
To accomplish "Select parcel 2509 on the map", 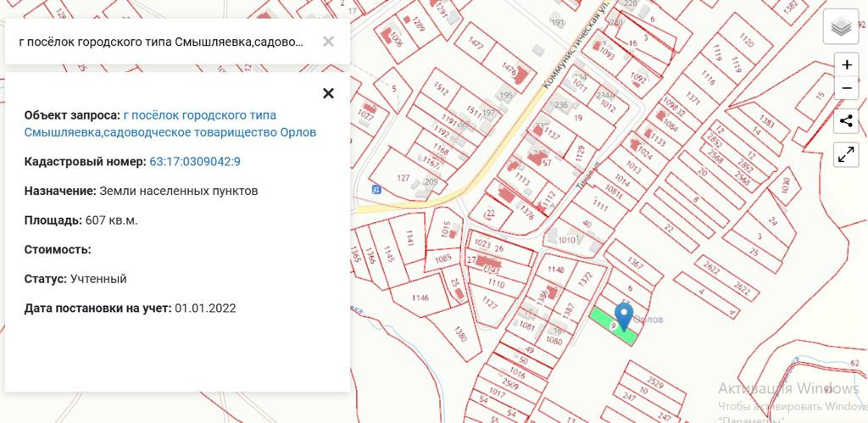I will (x=510, y=382).
